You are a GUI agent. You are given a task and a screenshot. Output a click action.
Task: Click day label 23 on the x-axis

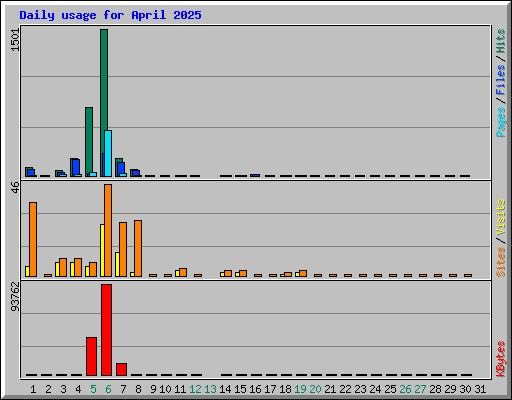[360, 389]
